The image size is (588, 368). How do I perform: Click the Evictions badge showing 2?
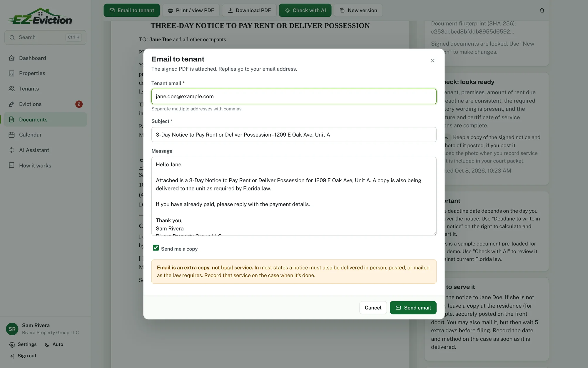coord(79,104)
